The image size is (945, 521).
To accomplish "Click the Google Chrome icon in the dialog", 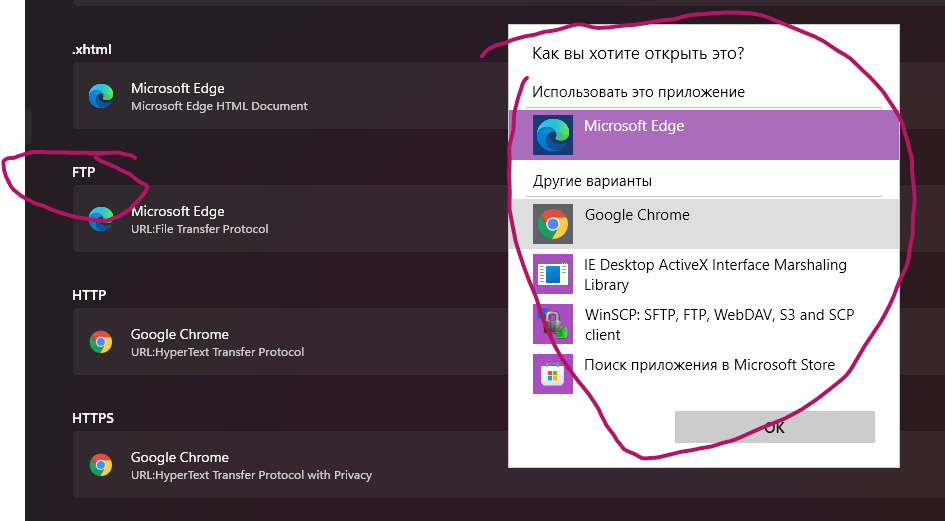I will (x=553, y=224).
